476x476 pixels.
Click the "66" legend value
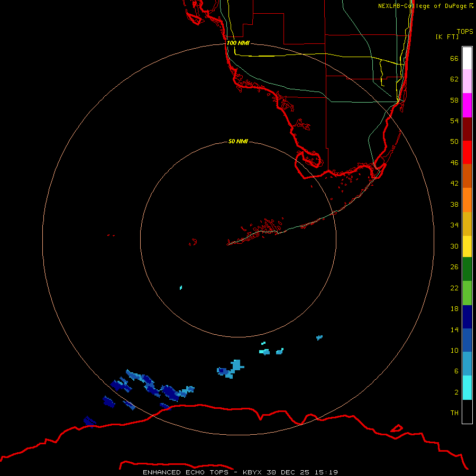pyautogui.click(x=454, y=58)
